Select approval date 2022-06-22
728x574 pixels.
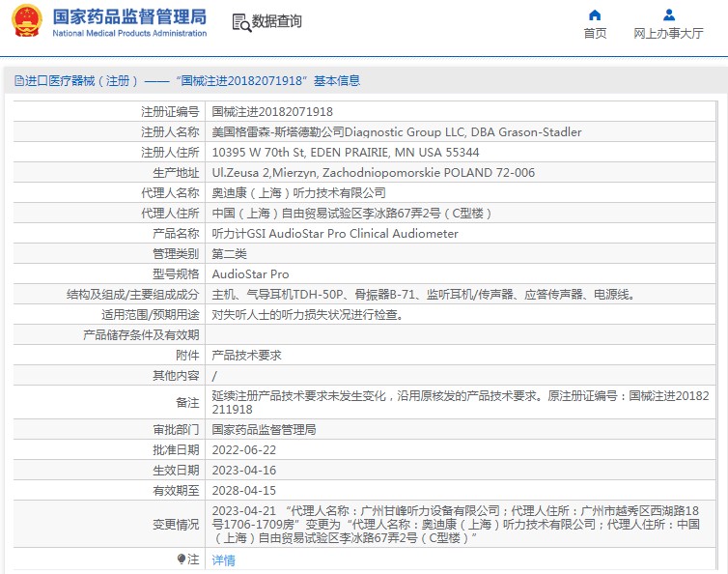pyautogui.click(x=243, y=450)
